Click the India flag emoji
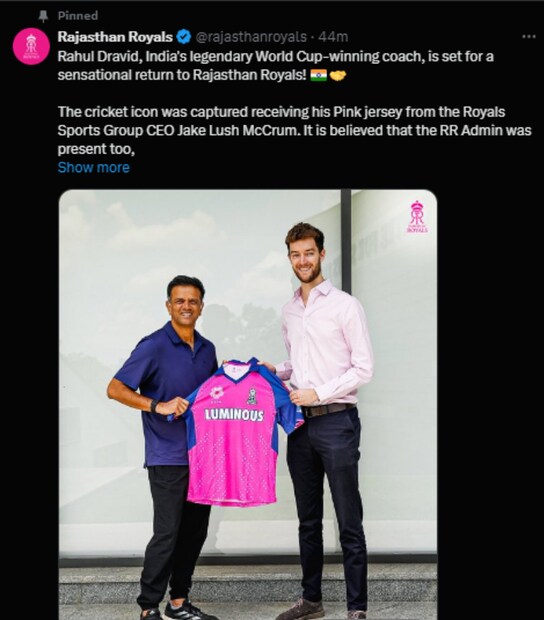The height and width of the screenshot is (620, 544). [318, 75]
